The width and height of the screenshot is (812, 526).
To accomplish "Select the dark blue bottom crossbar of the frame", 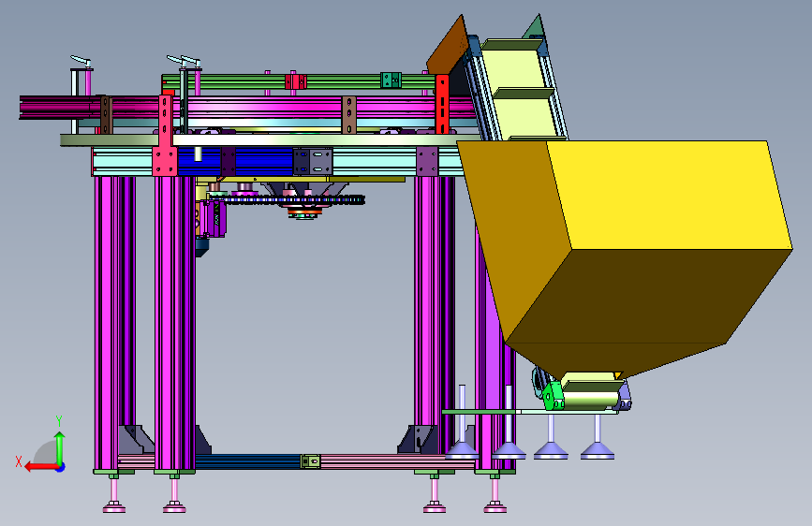I will (248, 461).
